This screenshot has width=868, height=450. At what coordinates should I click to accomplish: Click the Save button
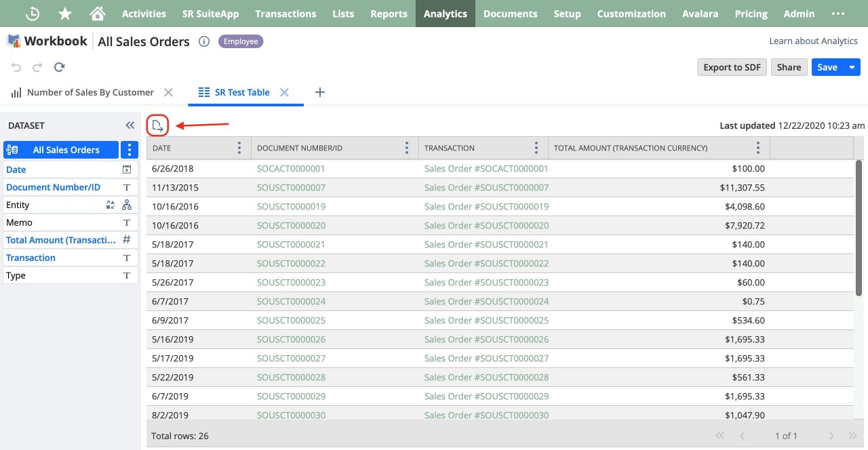[827, 67]
